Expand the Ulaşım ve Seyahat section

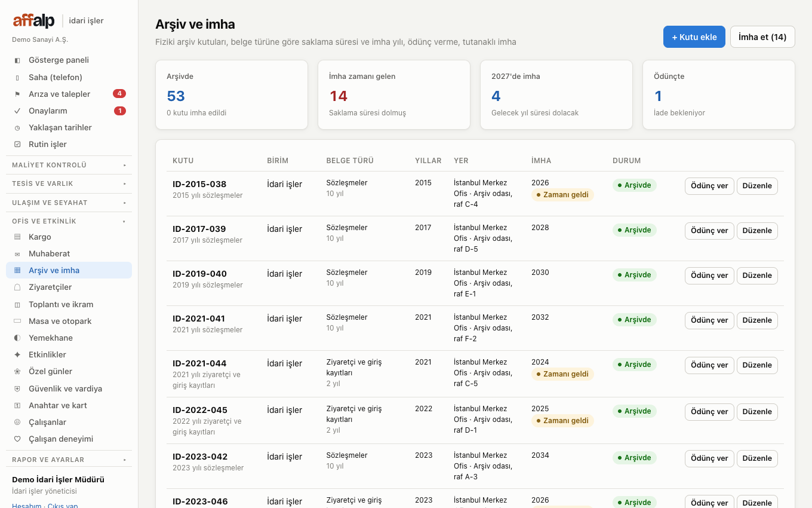[69, 203]
